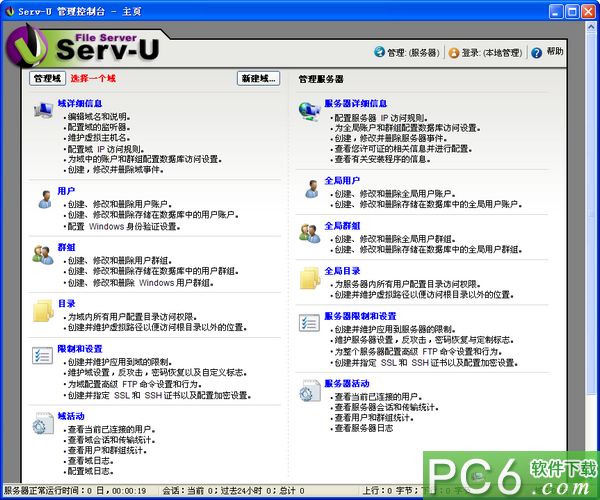Open the 服务器限制和设置 heading link

(x=360, y=317)
